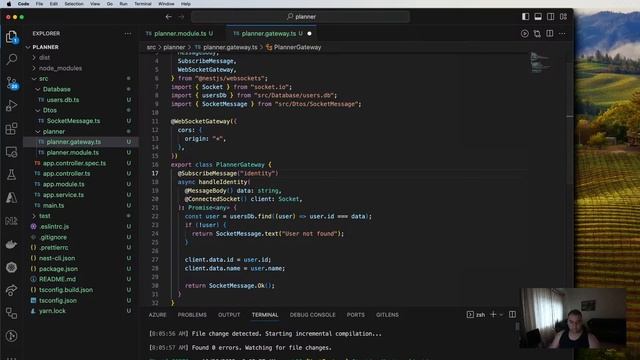Open the Azure view in activity bar
The image size is (640, 360).
[x=11, y=198]
